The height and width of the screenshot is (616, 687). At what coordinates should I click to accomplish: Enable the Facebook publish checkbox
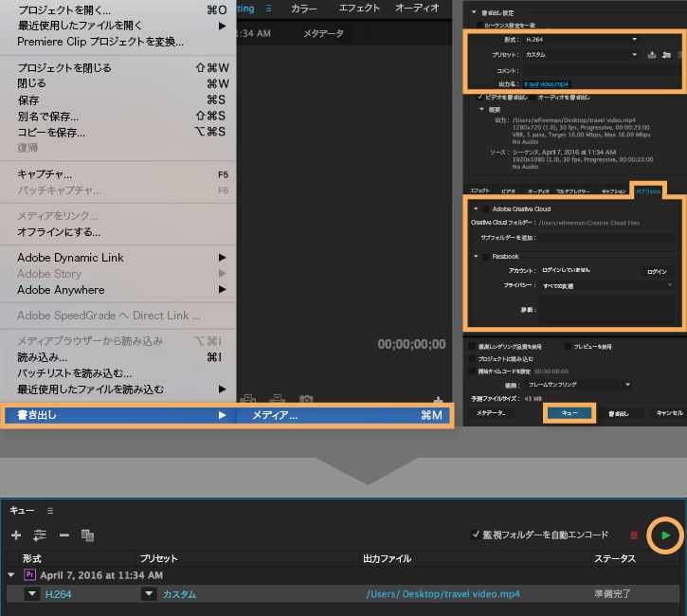coord(486,257)
